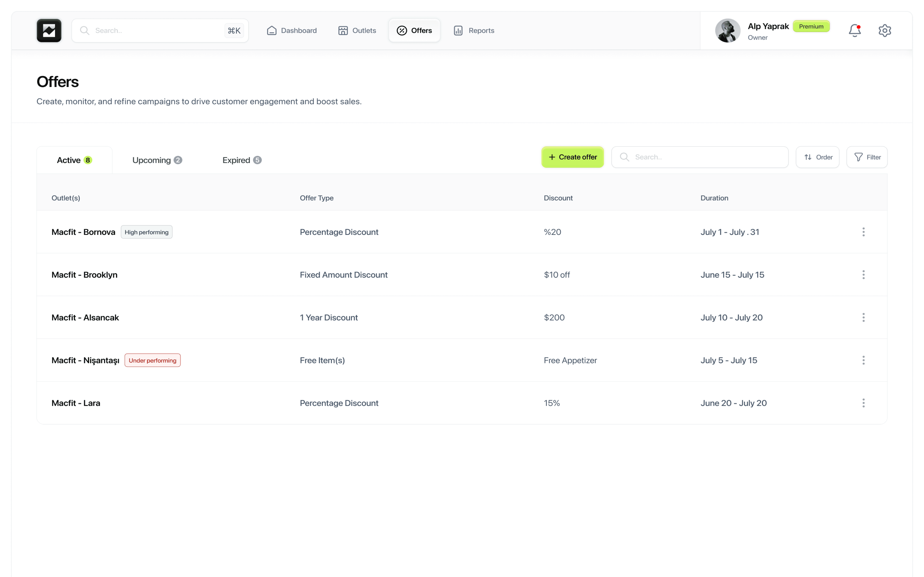Open the actions menu for Macfit - Lara
The height and width of the screenshot is (577, 924).
[863, 403]
